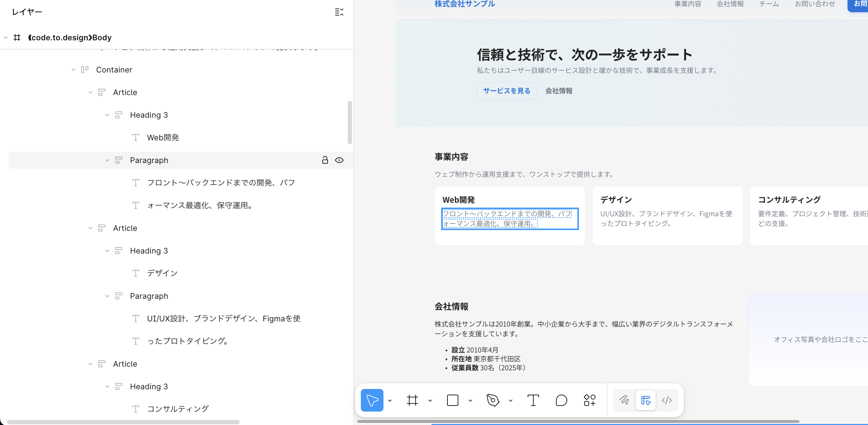Select the Move tool in toolbar

(x=372, y=400)
